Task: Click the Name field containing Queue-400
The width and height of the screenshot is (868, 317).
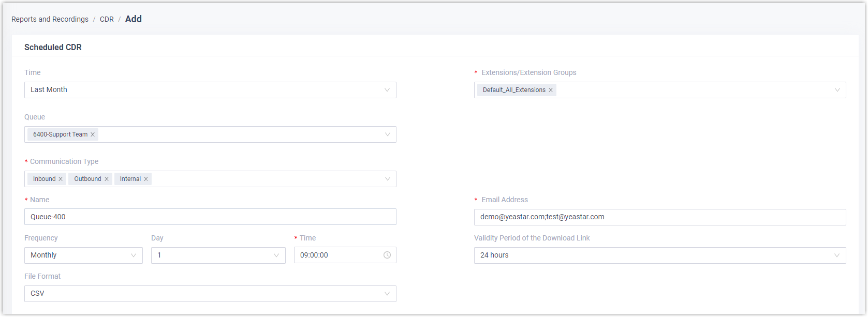Action: tap(210, 217)
